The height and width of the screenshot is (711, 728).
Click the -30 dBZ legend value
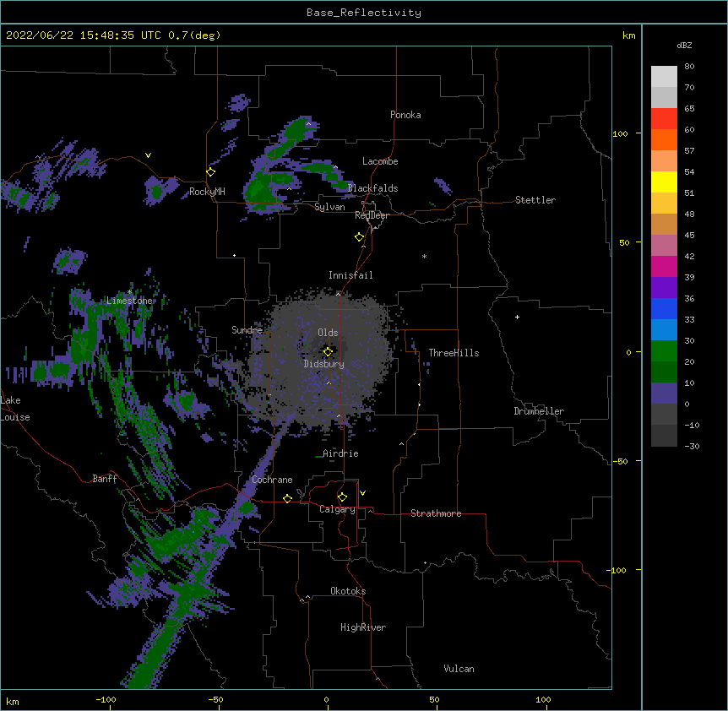pos(692,446)
